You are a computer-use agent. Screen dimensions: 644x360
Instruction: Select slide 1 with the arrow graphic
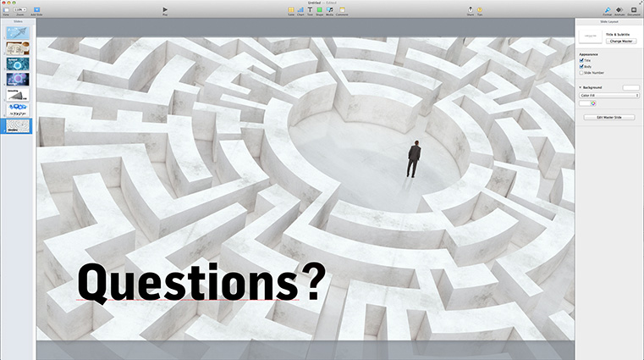click(x=18, y=33)
